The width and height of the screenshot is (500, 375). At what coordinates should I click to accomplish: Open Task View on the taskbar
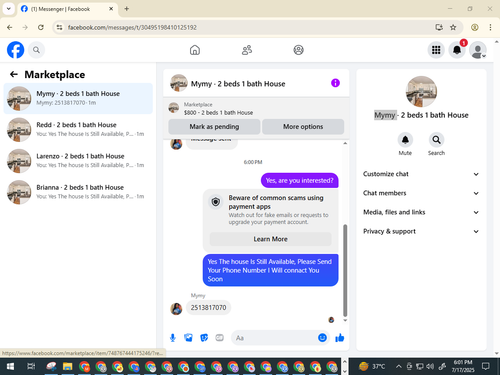coord(31,367)
